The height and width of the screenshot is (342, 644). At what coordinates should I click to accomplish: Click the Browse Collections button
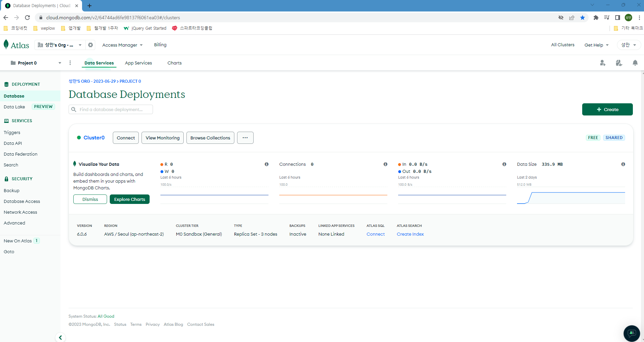tap(210, 138)
